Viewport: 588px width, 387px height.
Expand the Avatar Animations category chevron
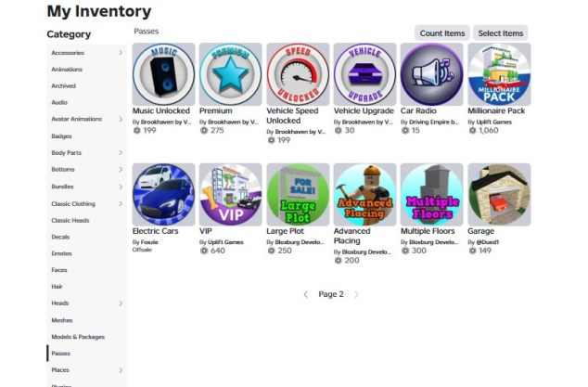(121, 119)
